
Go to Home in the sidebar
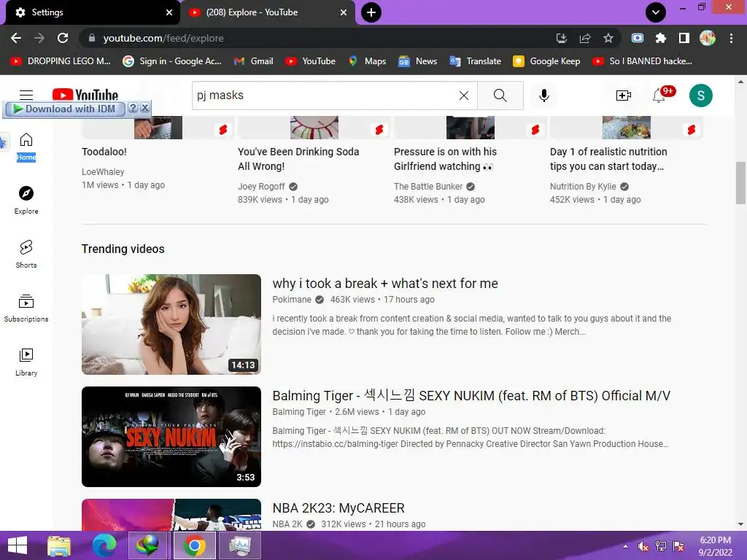[x=26, y=147]
